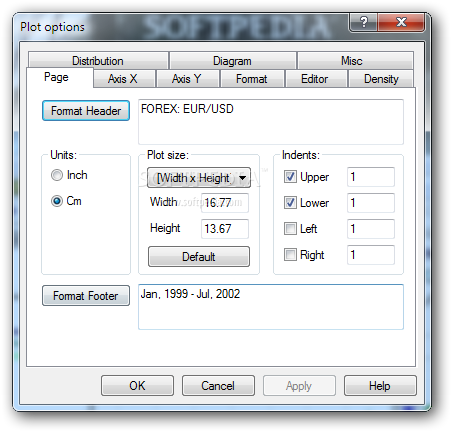Uncheck the Upper indent checkbox
The image size is (452, 432).
click(290, 177)
